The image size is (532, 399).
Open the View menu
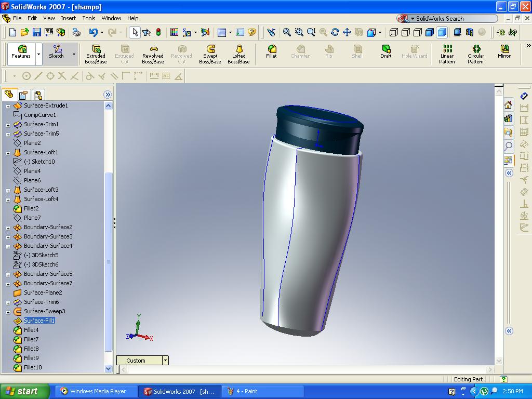49,18
